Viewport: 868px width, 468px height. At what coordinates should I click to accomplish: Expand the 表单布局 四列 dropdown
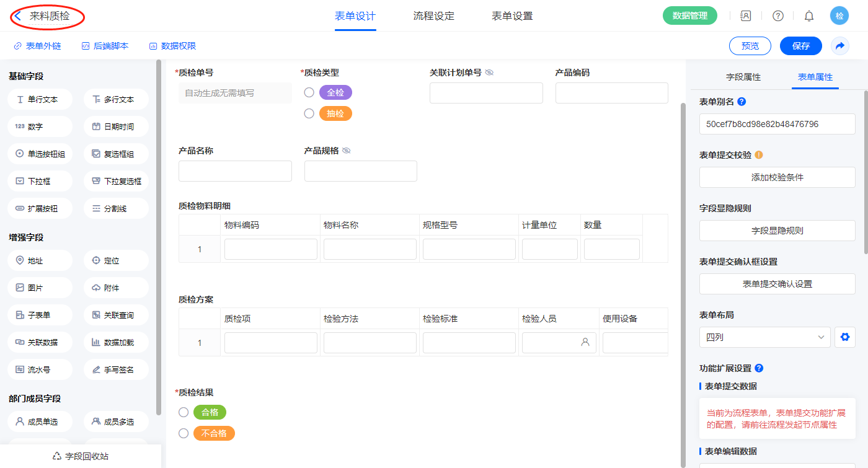[x=764, y=337]
